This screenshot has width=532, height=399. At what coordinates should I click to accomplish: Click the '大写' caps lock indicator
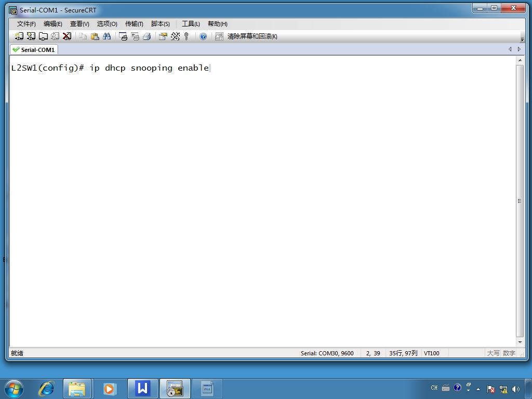(494, 353)
